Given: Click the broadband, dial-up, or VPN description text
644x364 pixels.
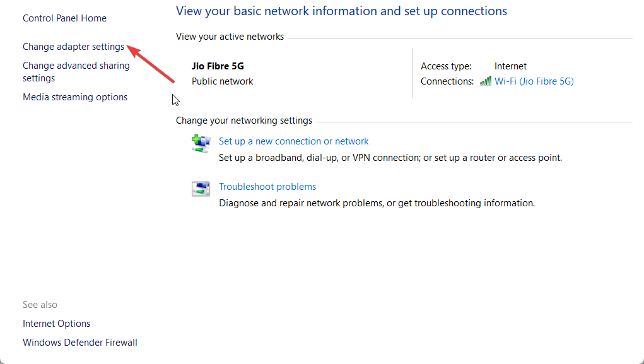Looking at the screenshot, I should coord(390,158).
